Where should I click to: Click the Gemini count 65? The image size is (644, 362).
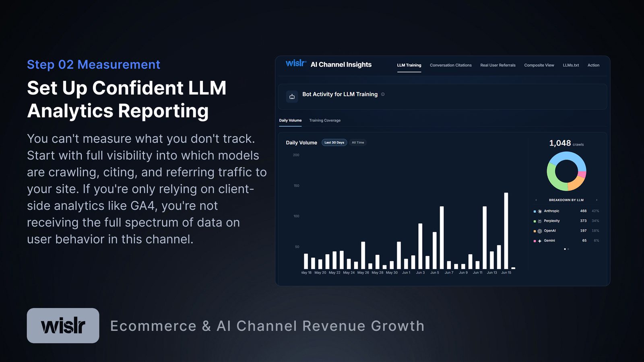[584, 241]
